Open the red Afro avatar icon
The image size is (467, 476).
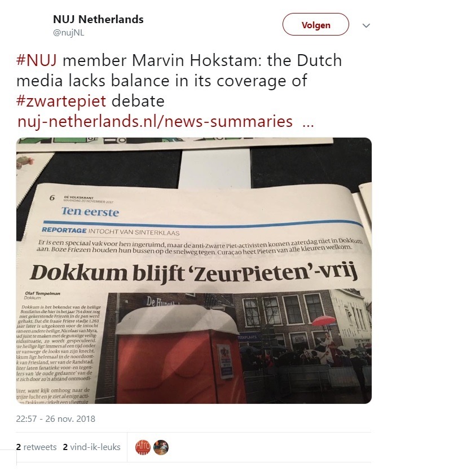pos(143,447)
